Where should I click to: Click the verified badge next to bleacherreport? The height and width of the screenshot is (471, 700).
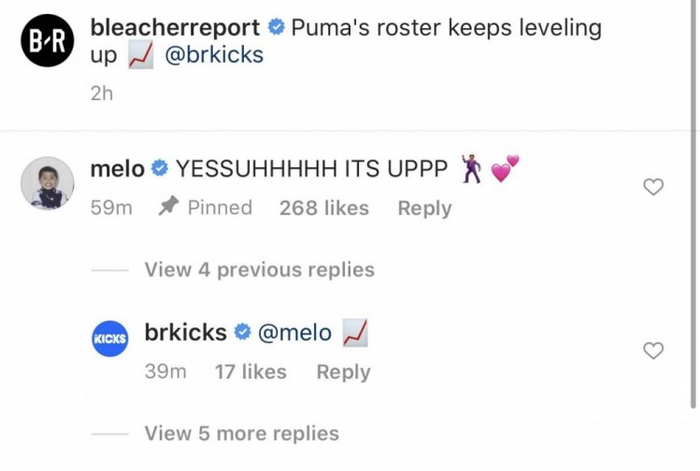(x=276, y=28)
